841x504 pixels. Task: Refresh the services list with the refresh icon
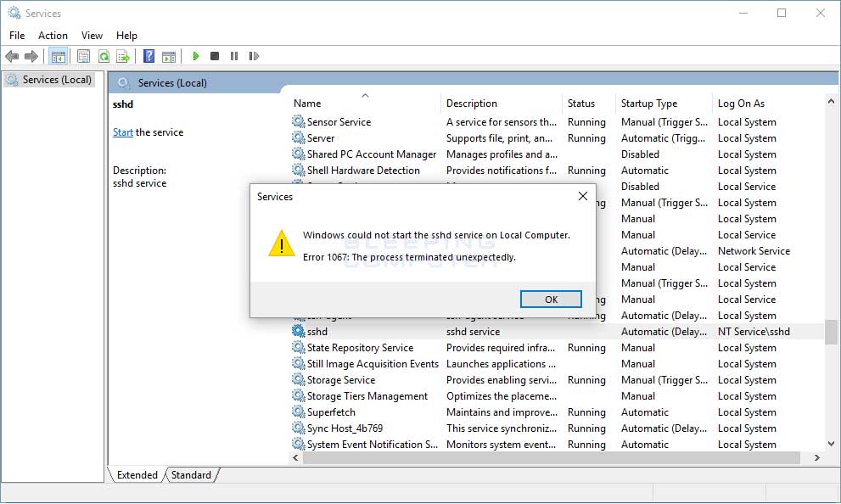click(103, 56)
